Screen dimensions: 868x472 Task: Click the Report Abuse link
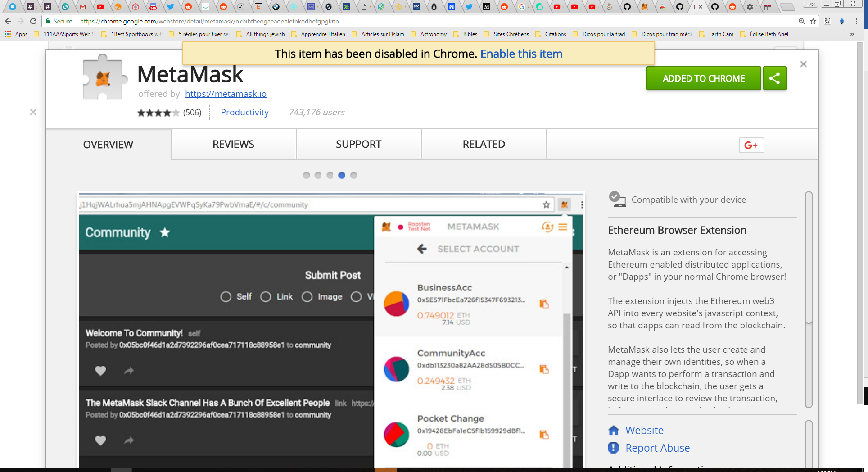pyautogui.click(x=657, y=448)
